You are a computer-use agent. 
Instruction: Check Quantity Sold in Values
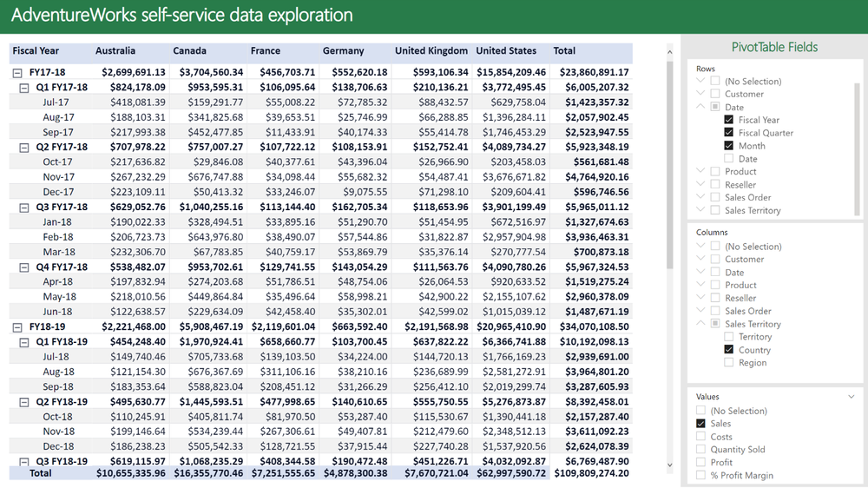[700, 449]
